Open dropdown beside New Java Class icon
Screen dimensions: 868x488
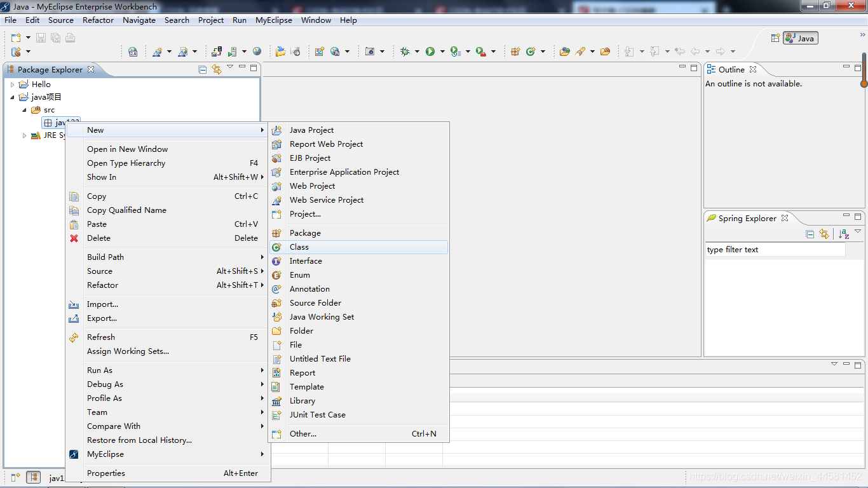point(543,51)
